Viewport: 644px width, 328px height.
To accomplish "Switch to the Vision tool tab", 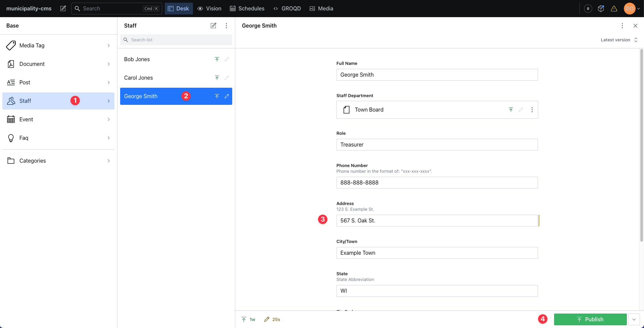I will tap(209, 8).
